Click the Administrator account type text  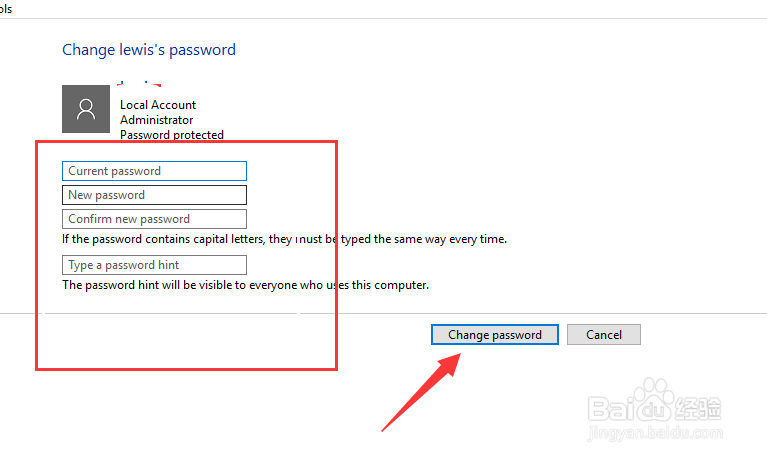[x=155, y=120]
